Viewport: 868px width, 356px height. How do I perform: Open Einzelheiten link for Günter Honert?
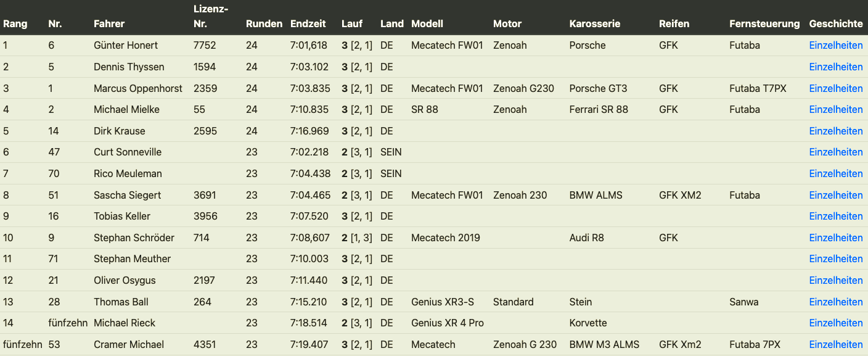coord(835,45)
